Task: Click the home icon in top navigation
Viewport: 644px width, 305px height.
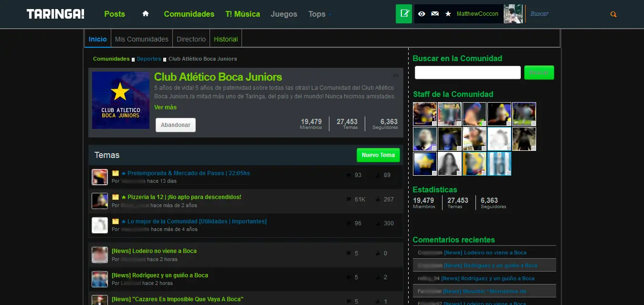Action: click(x=146, y=14)
